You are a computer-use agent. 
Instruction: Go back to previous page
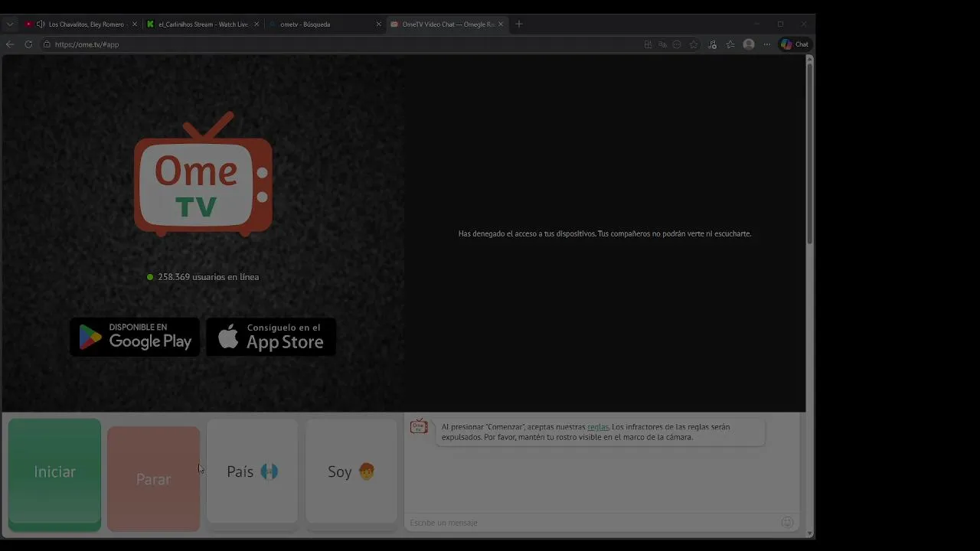10,44
